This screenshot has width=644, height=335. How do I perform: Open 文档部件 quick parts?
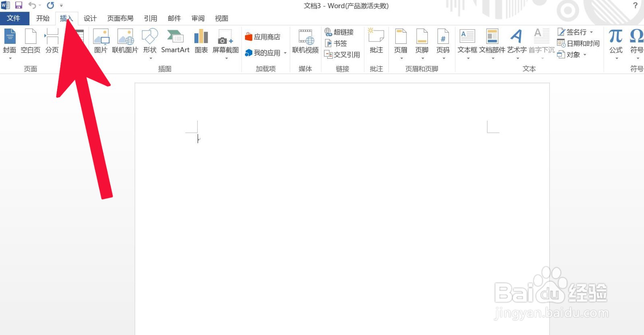click(x=492, y=41)
